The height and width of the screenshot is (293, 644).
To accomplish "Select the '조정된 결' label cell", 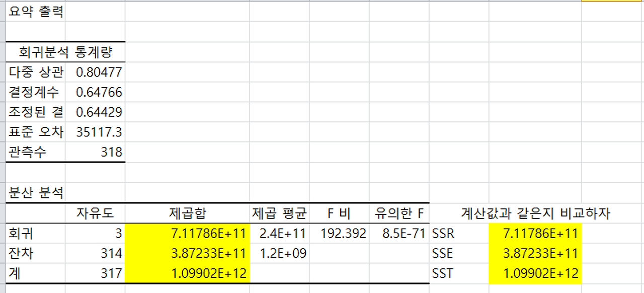I will 36,112.
